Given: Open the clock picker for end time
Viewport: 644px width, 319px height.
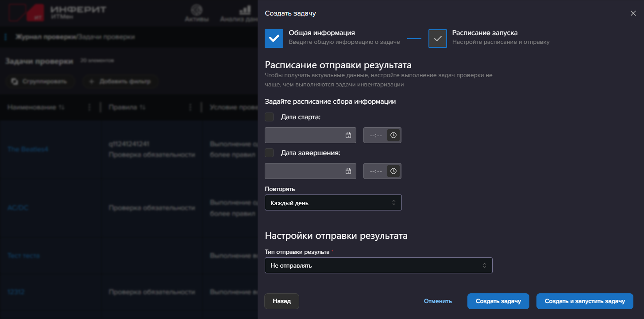Looking at the screenshot, I should click(x=393, y=171).
